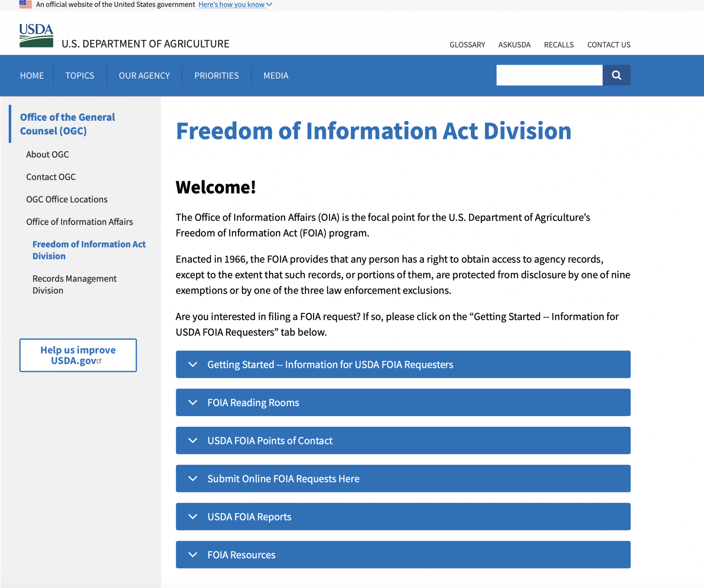Image resolution: width=704 pixels, height=588 pixels.
Task: Open the Contact Us link
Action: [x=609, y=45]
